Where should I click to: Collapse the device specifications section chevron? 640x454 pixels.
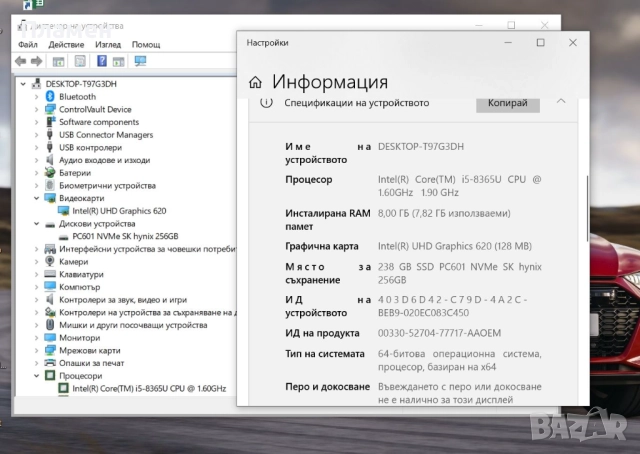pos(561,102)
